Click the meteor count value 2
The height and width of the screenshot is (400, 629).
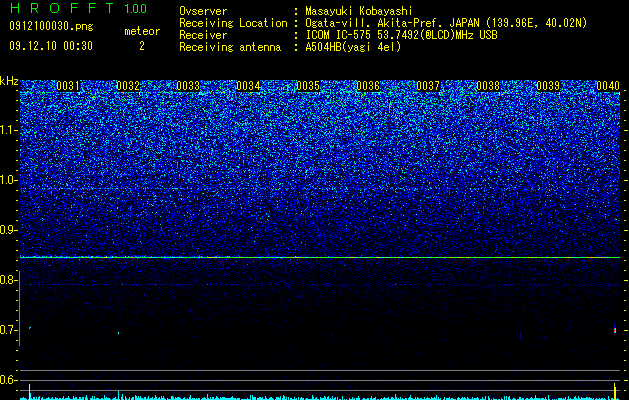(x=142, y=47)
